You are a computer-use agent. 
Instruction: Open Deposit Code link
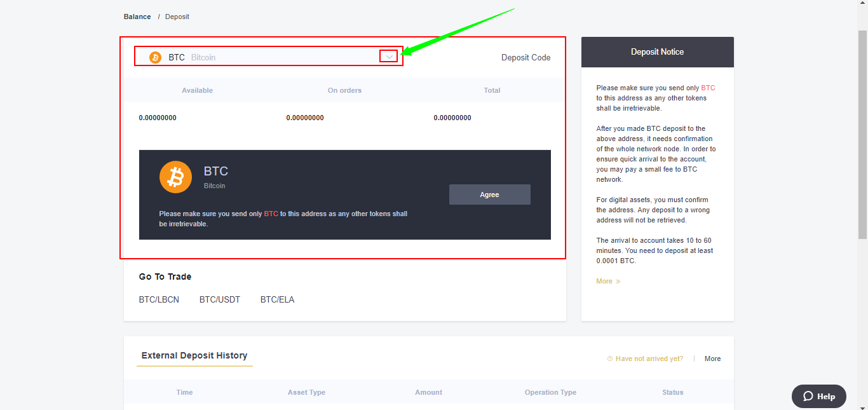click(526, 57)
